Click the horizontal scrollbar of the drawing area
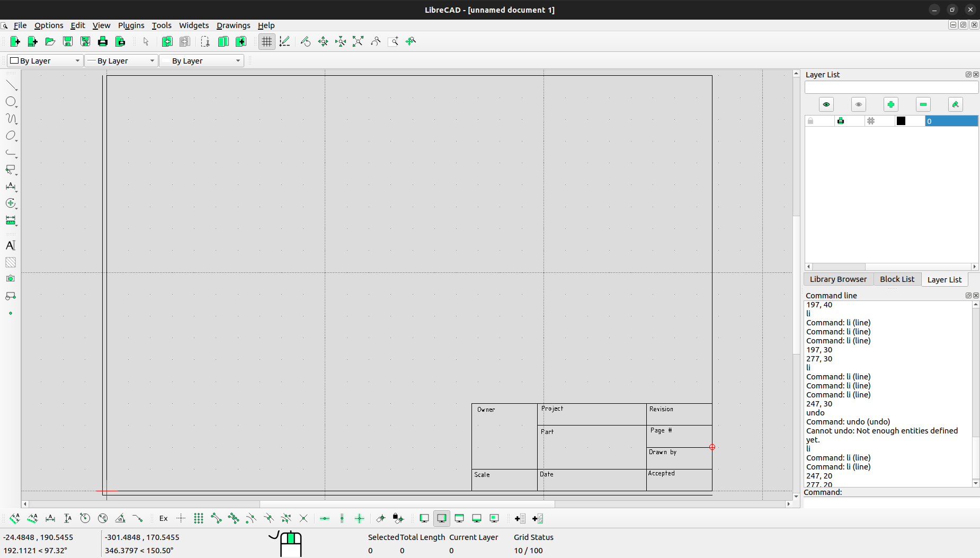This screenshot has width=980, height=558. tap(407, 504)
